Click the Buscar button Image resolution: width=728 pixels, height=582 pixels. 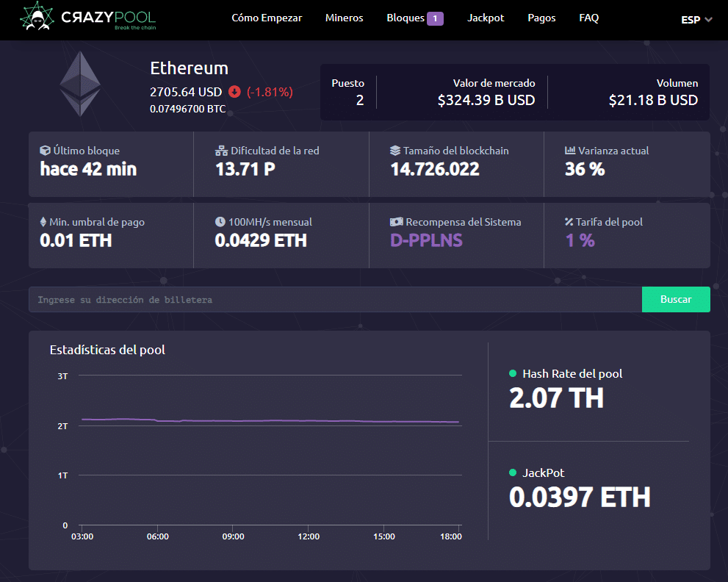pos(676,300)
